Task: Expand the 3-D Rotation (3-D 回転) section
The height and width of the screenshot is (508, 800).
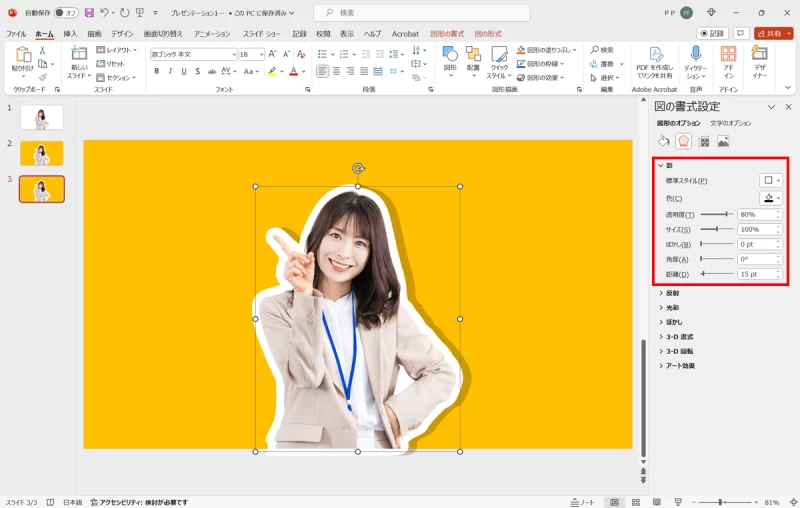Action: pos(679,351)
